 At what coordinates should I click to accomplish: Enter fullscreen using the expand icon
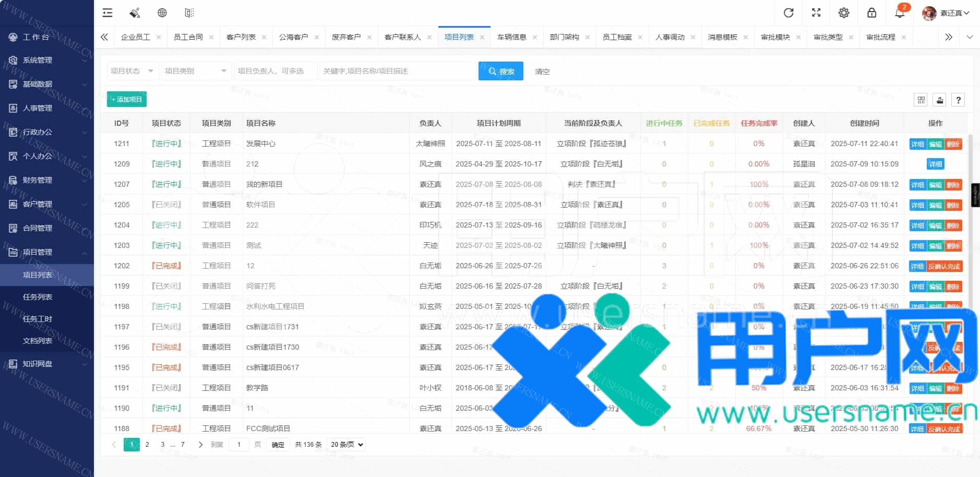(x=816, y=13)
